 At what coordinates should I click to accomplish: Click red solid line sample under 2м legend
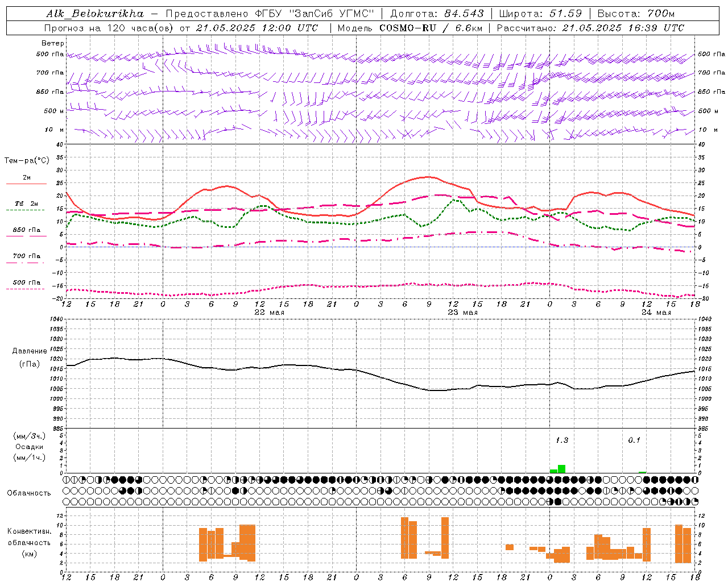pyautogui.click(x=26, y=184)
